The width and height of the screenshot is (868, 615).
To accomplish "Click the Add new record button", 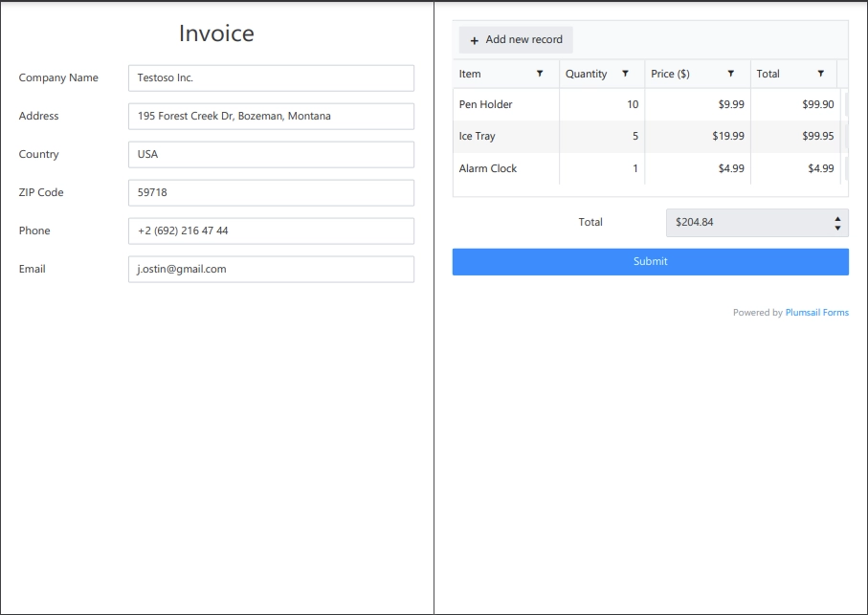I will (x=516, y=40).
